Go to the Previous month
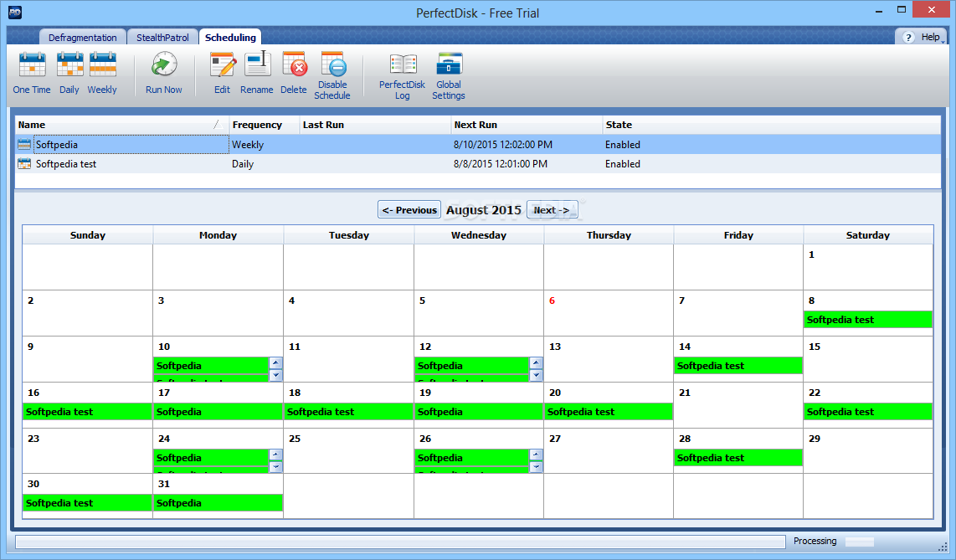 [409, 209]
